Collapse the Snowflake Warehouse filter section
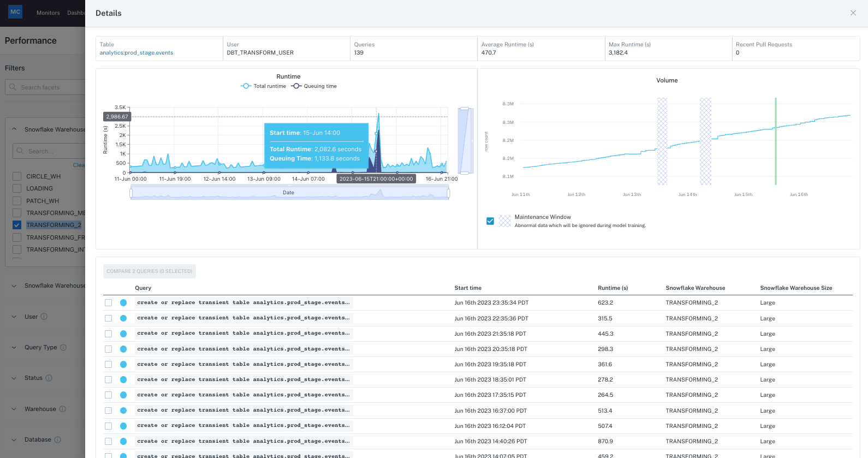 click(14, 129)
